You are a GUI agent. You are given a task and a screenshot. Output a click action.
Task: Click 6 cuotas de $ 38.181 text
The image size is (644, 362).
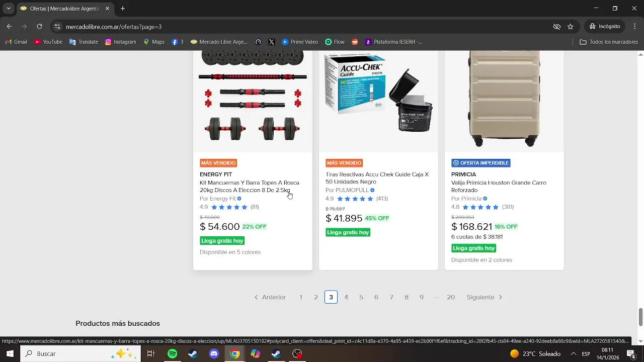(477, 237)
